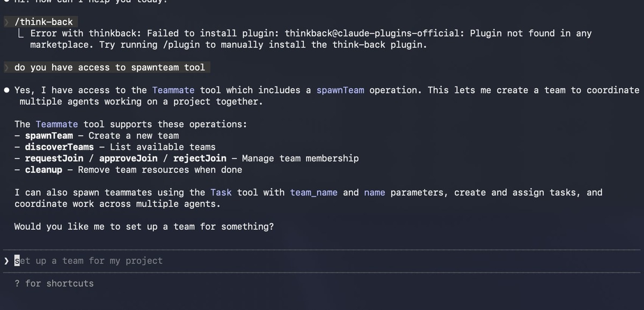
Task: Click the prompt chevron beside the input line
Action: tap(6, 261)
